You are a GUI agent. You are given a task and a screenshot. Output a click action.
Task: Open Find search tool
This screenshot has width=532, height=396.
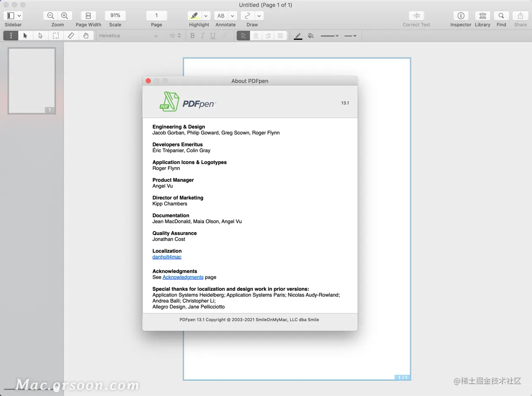pos(501,16)
